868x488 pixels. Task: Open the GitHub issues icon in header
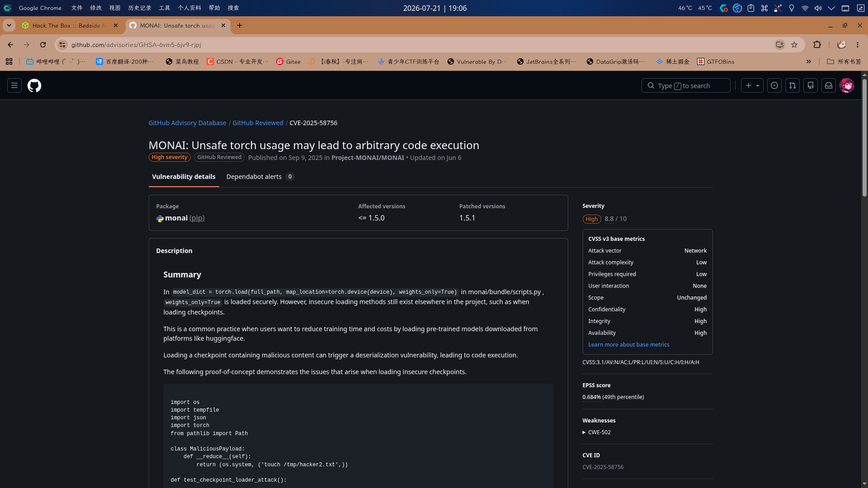coord(774,85)
